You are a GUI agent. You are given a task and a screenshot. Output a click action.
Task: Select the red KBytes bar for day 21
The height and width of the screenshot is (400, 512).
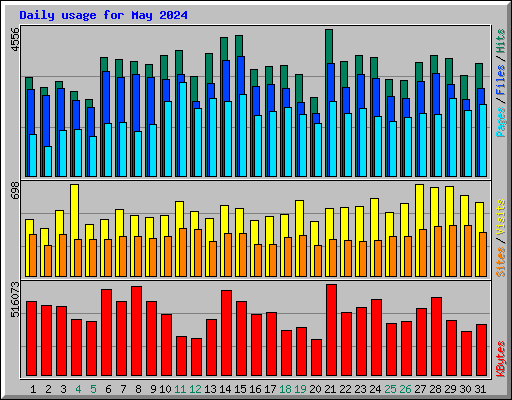click(331, 330)
